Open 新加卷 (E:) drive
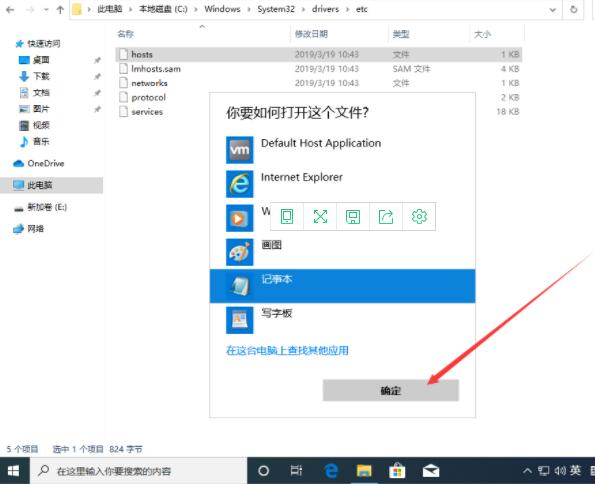595x484 pixels. (40, 207)
